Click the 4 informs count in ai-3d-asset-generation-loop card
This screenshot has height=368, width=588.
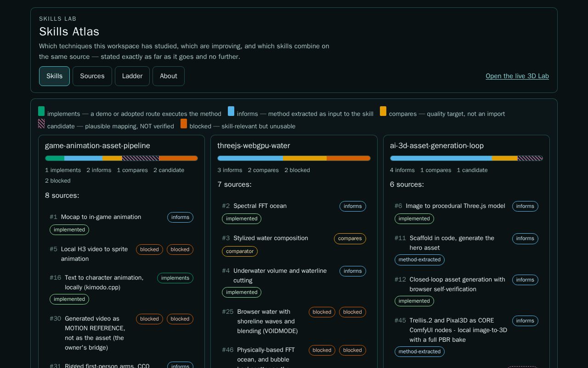(x=402, y=170)
